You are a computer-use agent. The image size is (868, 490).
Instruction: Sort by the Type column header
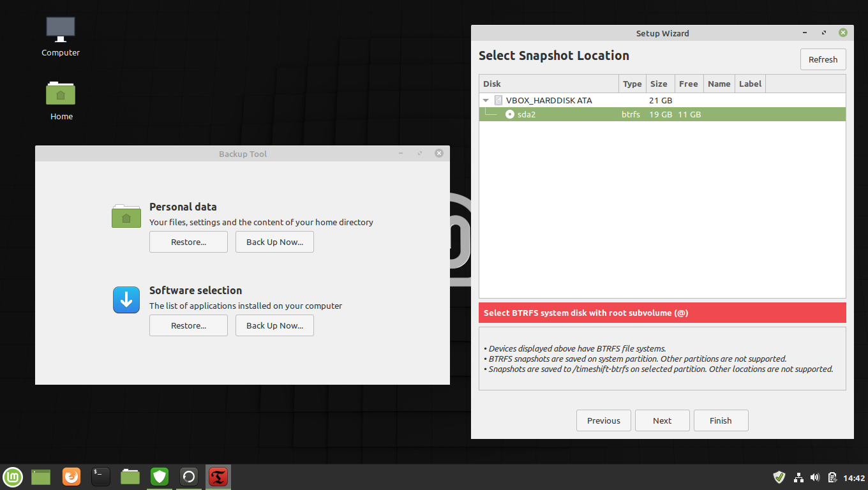(x=632, y=84)
